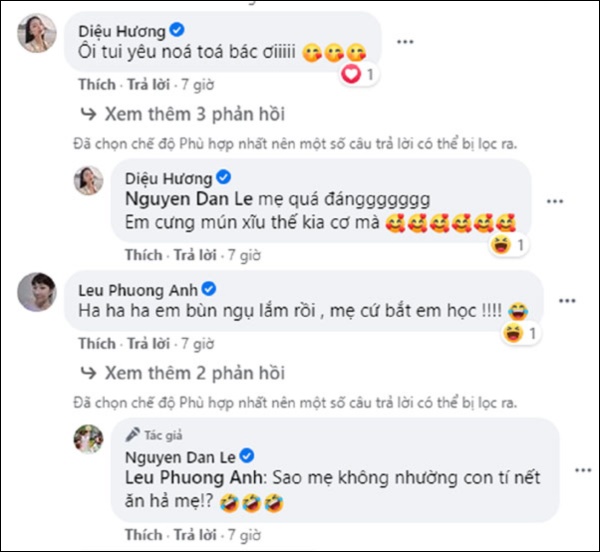Open Leu Phuong Anh's name link in comment header
Image resolution: width=600 pixels, height=552 pixels.
click(x=138, y=290)
